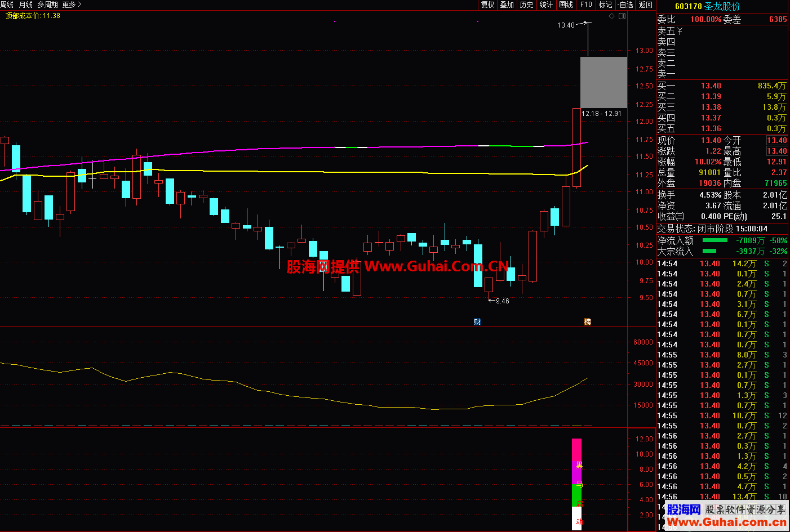The width and height of the screenshot is (790, 532).
Task: Select the 14:54 tick with 14.2万 volume
Action: 722,264
